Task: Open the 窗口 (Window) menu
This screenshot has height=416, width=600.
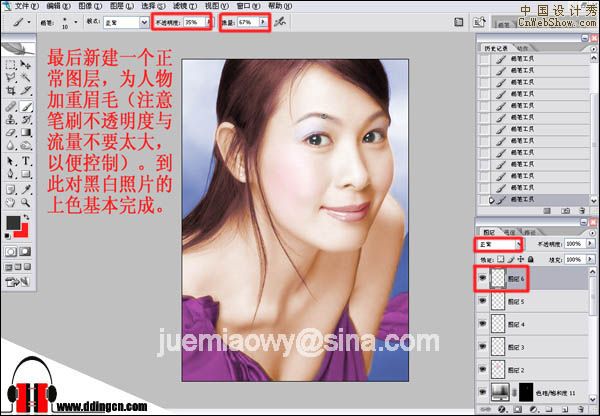Action: 248,6
